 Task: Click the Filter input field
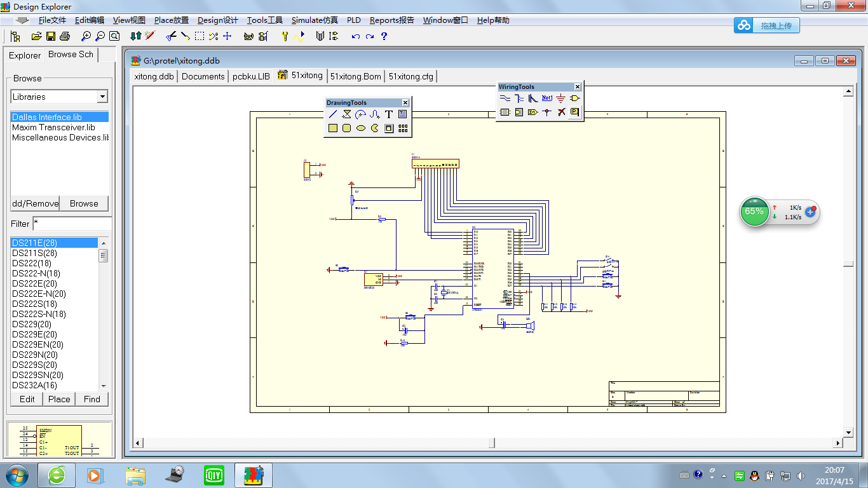(x=71, y=224)
